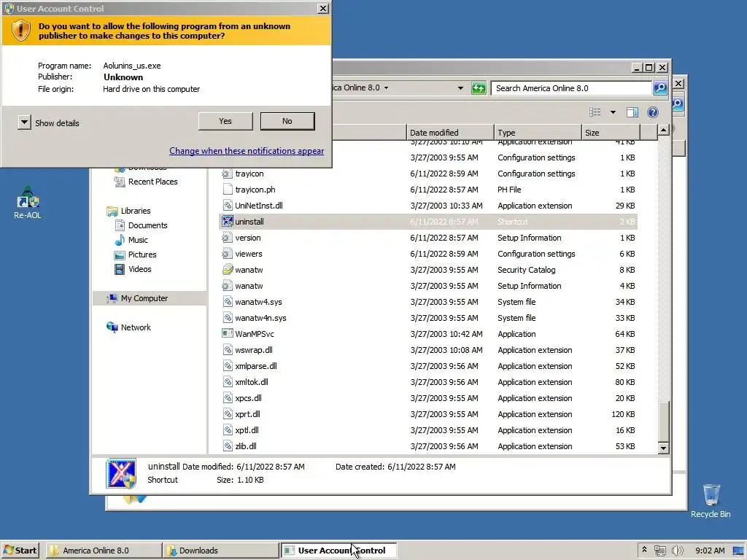This screenshot has width=747, height=560.
Task: Select the trayicon.ph file
Action: point(255,190)
